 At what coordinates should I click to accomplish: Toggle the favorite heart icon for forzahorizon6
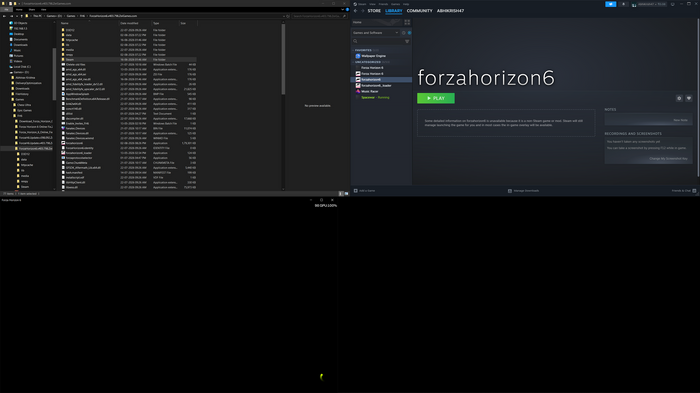click(689, 98)
